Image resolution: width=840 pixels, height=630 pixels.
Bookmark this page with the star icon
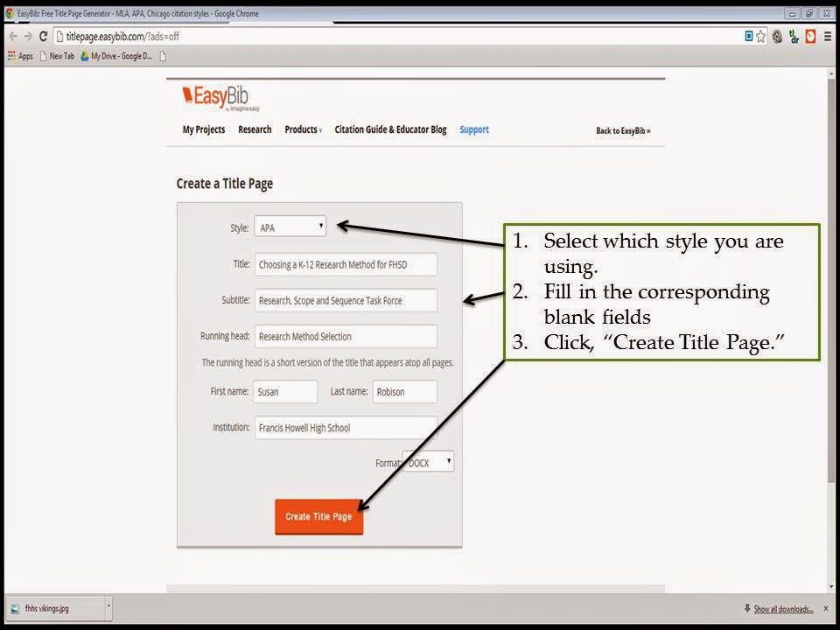point(760,37)
